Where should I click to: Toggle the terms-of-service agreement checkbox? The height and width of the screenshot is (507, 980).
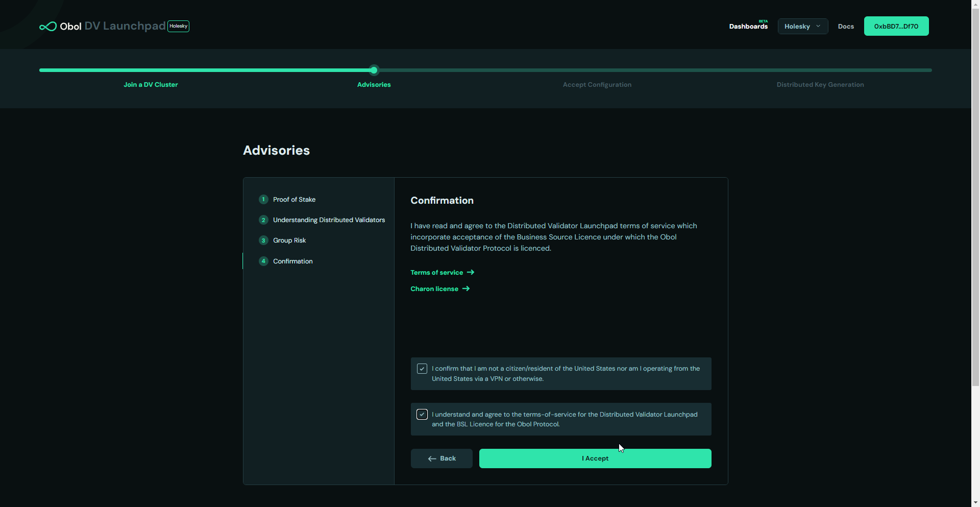tap(422, 415)
